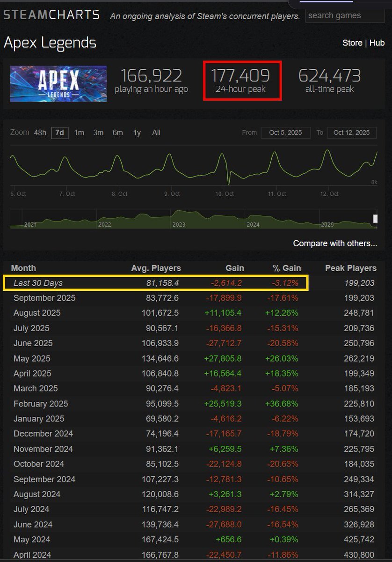Click the 624,473 all-time peak stat

[329, 80]
